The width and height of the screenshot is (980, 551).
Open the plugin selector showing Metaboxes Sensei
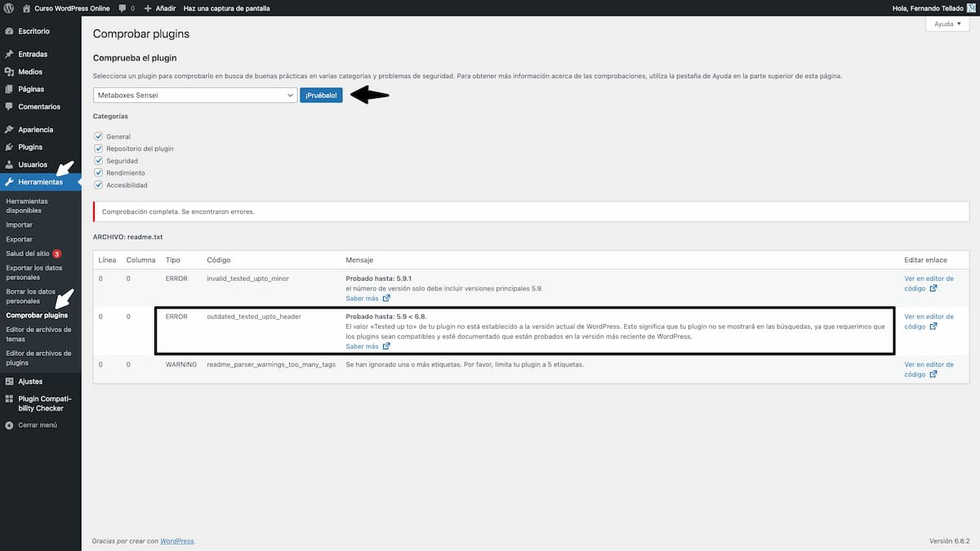(x=194, y=95)
